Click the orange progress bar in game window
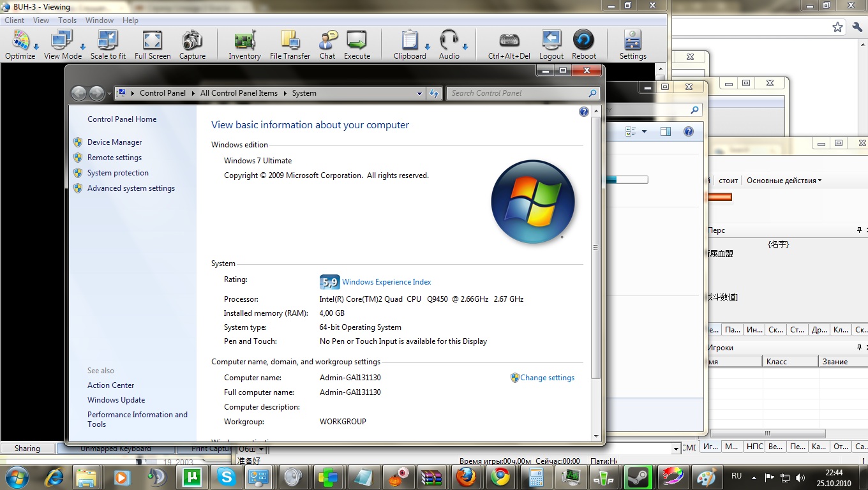Image resolution: width=868 pixels, height=490 pixels. (x=720, y=197)
